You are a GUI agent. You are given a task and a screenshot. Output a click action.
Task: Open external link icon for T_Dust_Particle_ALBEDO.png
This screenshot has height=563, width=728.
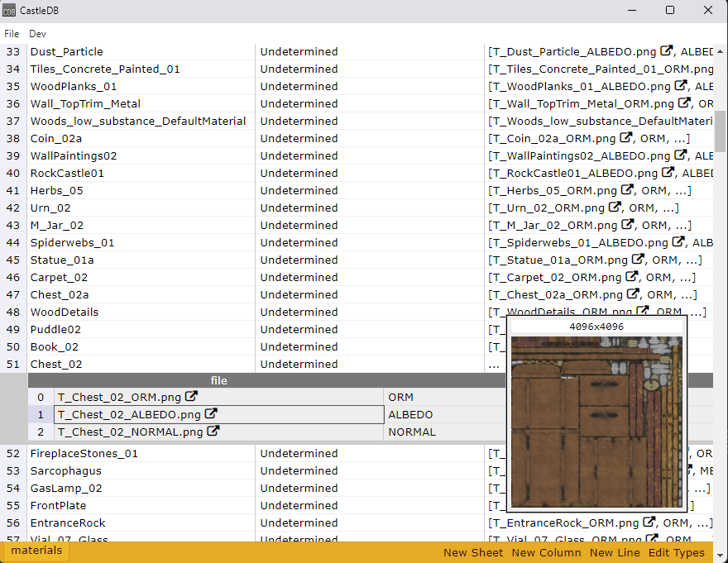667,50
